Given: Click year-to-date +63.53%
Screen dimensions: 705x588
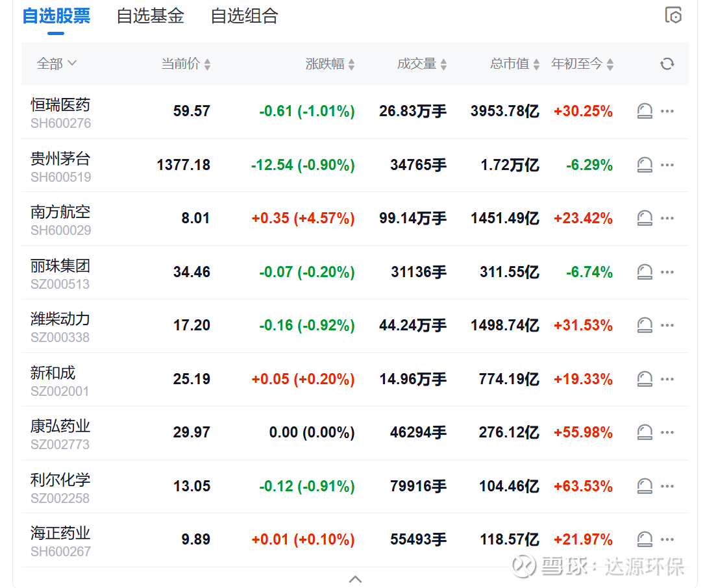Looking at the screenshot, I should pos(583,486).
